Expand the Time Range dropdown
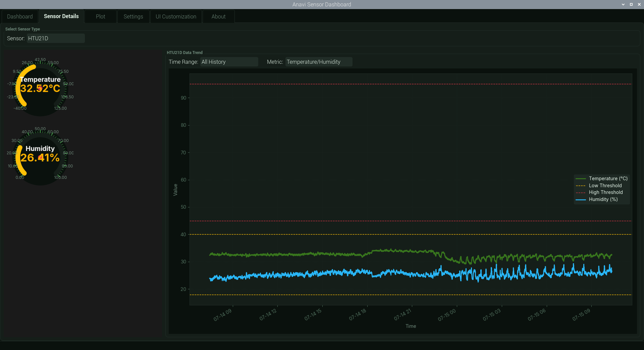This screenshot has width=644, height=350. tap(229, 62)
